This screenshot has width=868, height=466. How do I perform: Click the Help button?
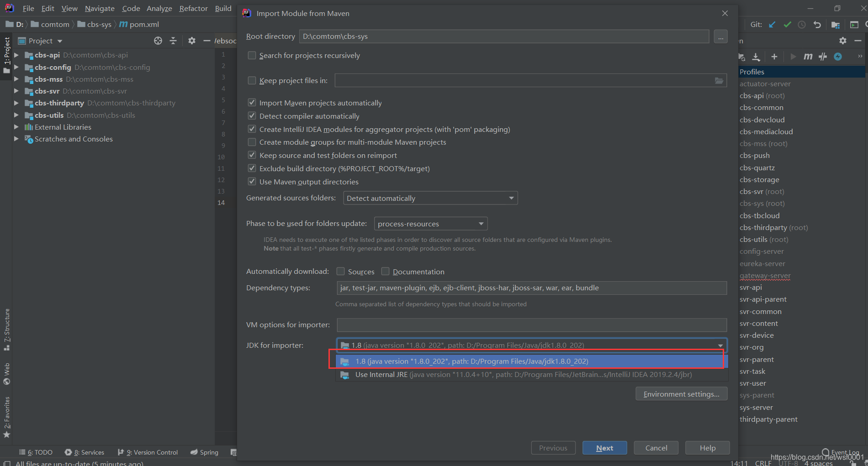coord(707,448)
